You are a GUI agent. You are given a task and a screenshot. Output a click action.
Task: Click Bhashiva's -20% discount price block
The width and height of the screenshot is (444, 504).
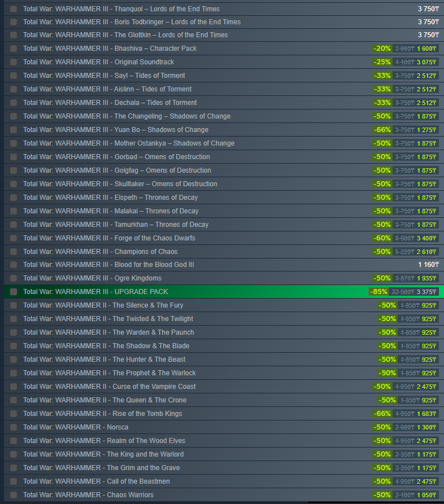click(405, 49)
